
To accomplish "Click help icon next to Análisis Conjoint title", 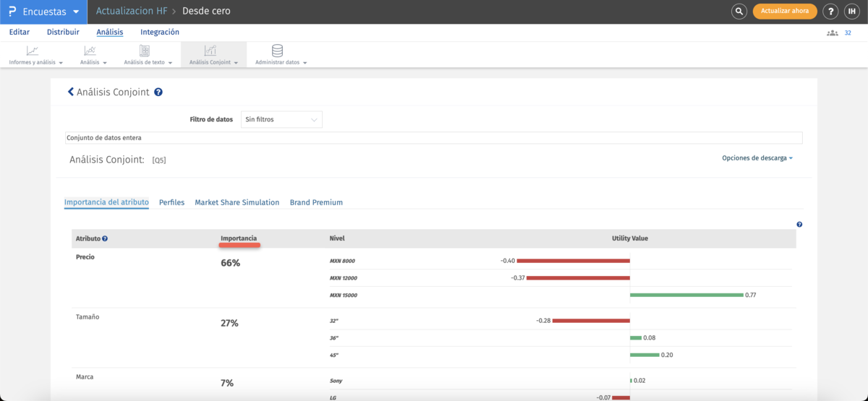I will pyautogui.click(x=158, y=92).
